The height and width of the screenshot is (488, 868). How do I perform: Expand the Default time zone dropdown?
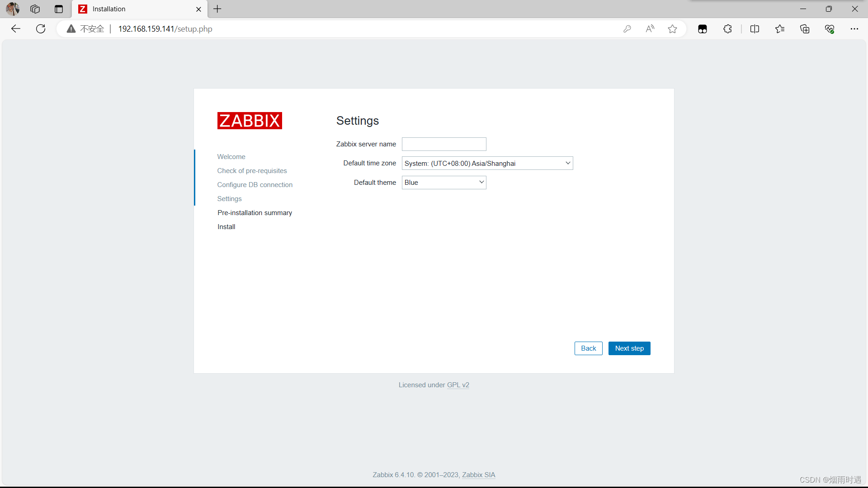(x=487, y=163)
